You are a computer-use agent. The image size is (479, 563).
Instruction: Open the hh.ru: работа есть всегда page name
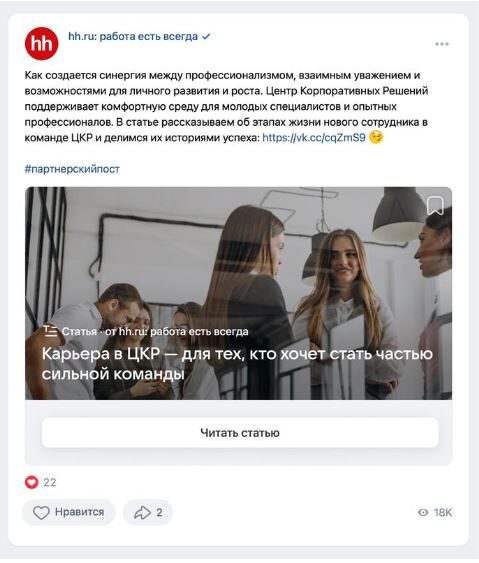133,37
